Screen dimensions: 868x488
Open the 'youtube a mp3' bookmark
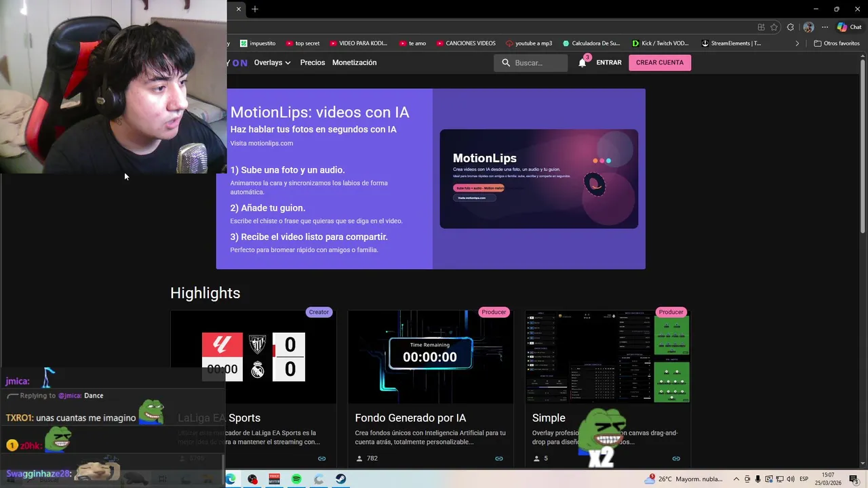529,43
